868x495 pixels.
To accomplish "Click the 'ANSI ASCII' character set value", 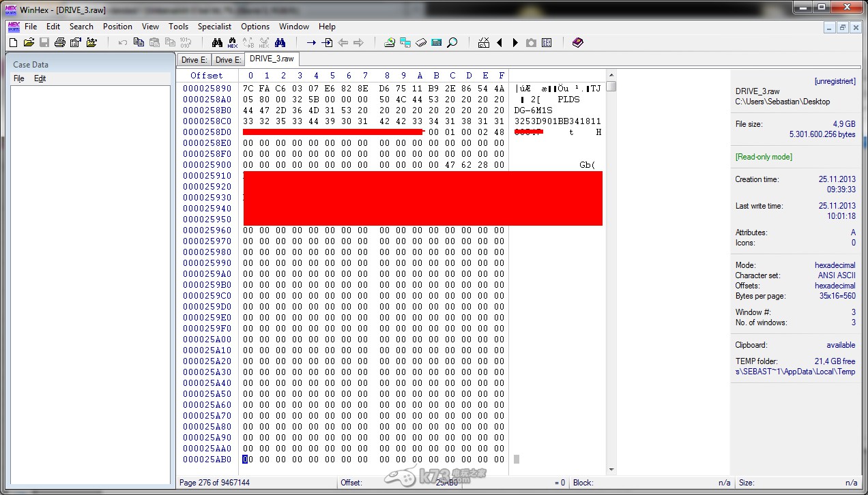I will (837, 275).
